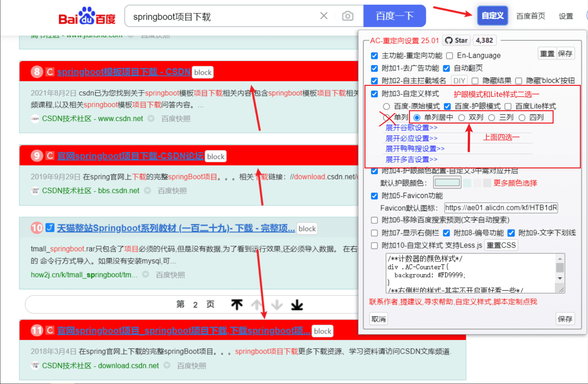Open 更多颜色选择 options
This screenshot has width=588, height=384.
click(x=515, y=183)
